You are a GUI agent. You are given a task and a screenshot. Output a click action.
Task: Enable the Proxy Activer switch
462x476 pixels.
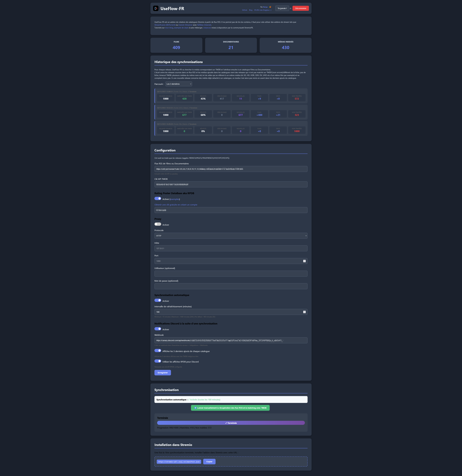158,224
